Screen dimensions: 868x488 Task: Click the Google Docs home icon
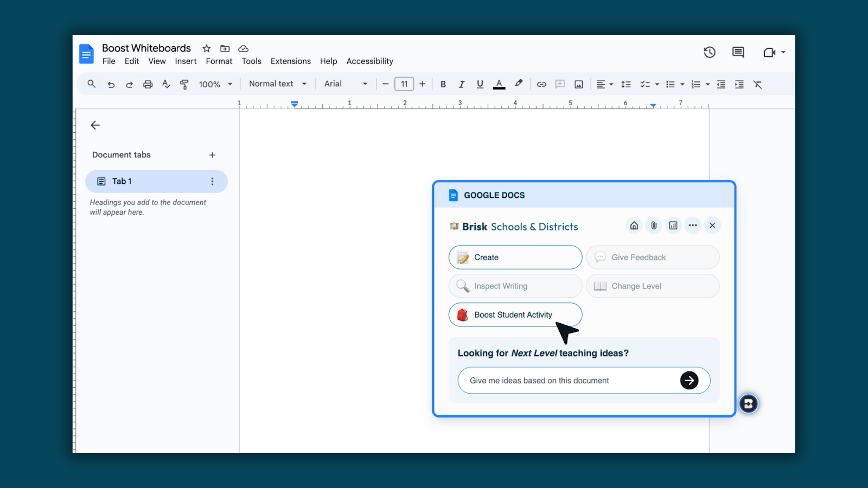(86, 54)
